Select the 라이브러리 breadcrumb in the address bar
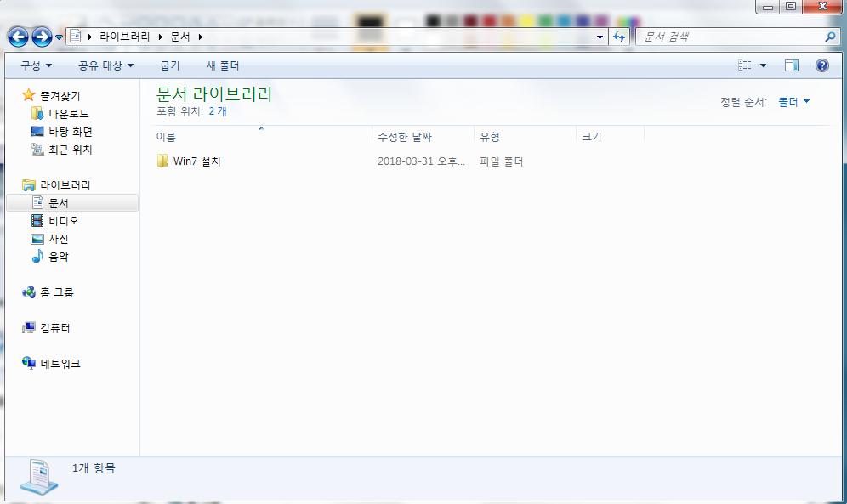 point(125,37)
